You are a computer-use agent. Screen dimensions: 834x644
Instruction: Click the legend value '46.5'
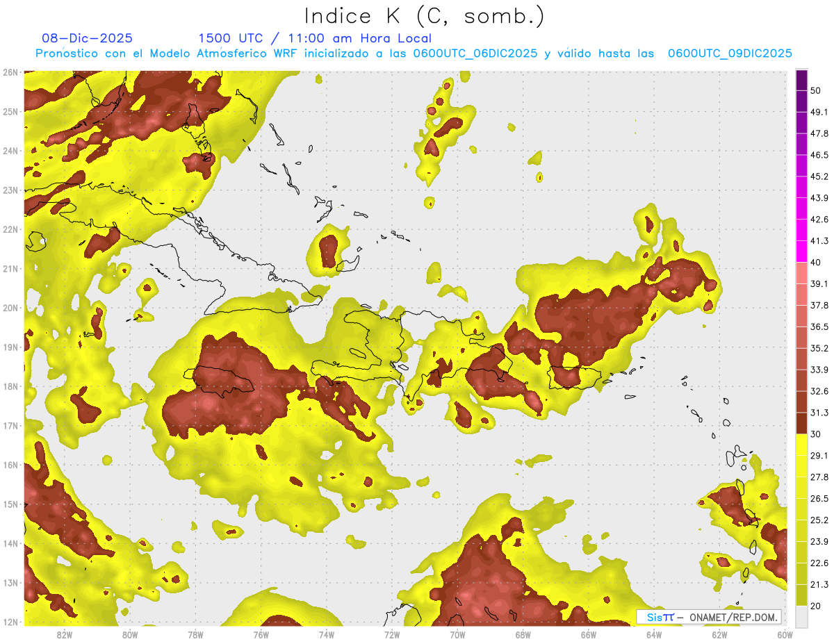click(x=819, y=155)
